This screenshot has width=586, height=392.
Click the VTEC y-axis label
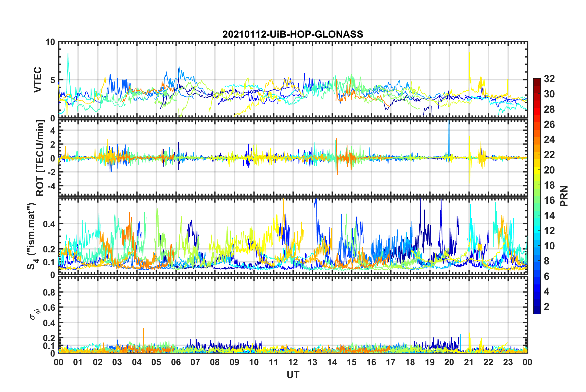[x=37, y=80]
